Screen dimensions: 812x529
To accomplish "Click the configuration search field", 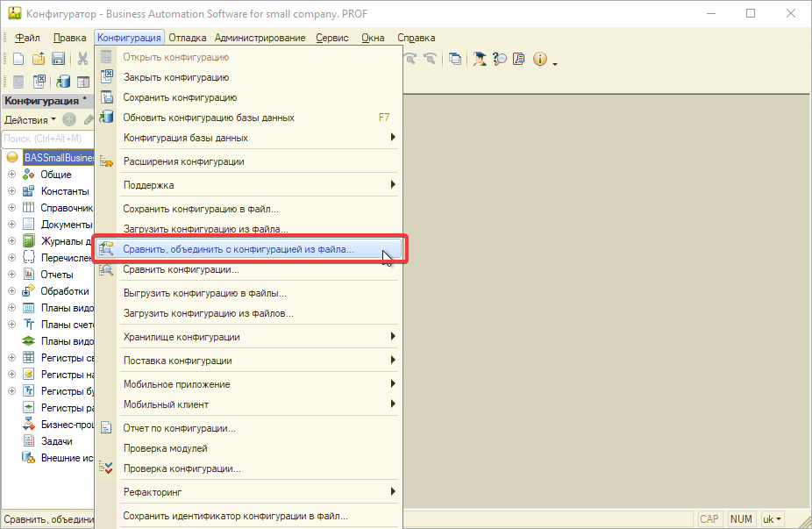I will [46, 139].
